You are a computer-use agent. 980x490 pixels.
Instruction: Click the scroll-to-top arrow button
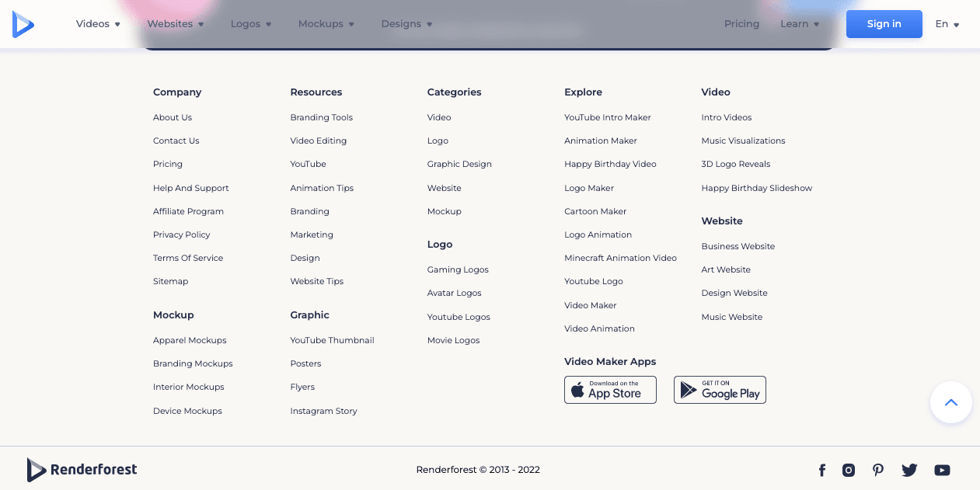tap(951, 402)
